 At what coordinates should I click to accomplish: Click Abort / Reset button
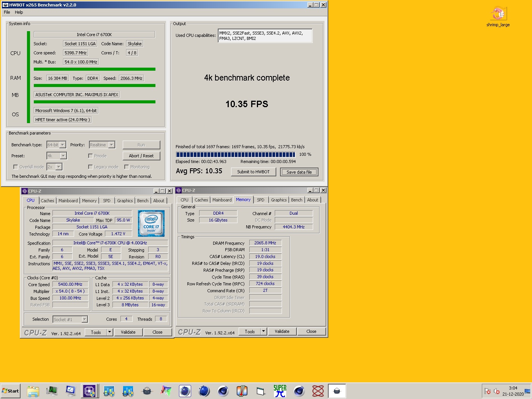click(x=141, y=156)
